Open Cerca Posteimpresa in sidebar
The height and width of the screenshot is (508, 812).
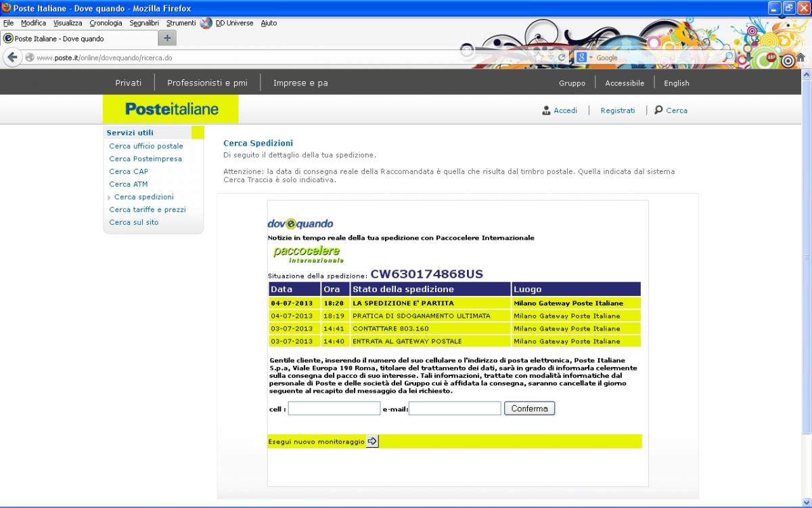coord(145,158)
